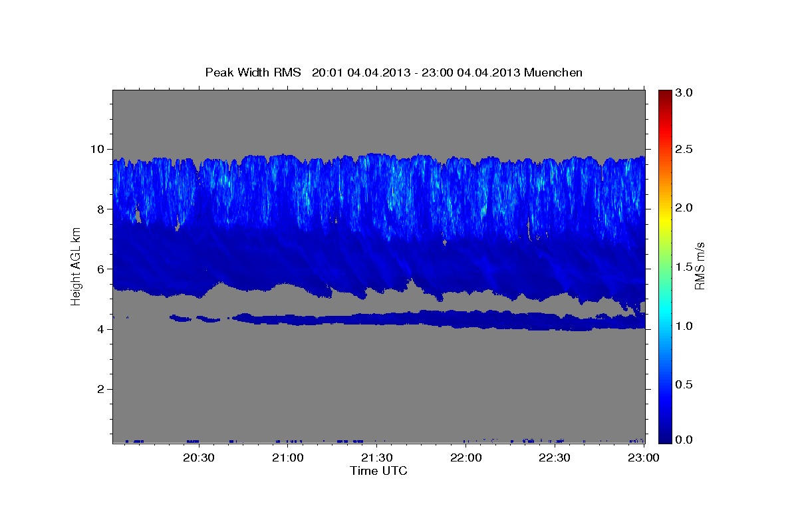Viewport: 798px width, 532px height.
Task: Click the green middle of the colorbar
Action: pyautogui.click(x=665, y=266)
